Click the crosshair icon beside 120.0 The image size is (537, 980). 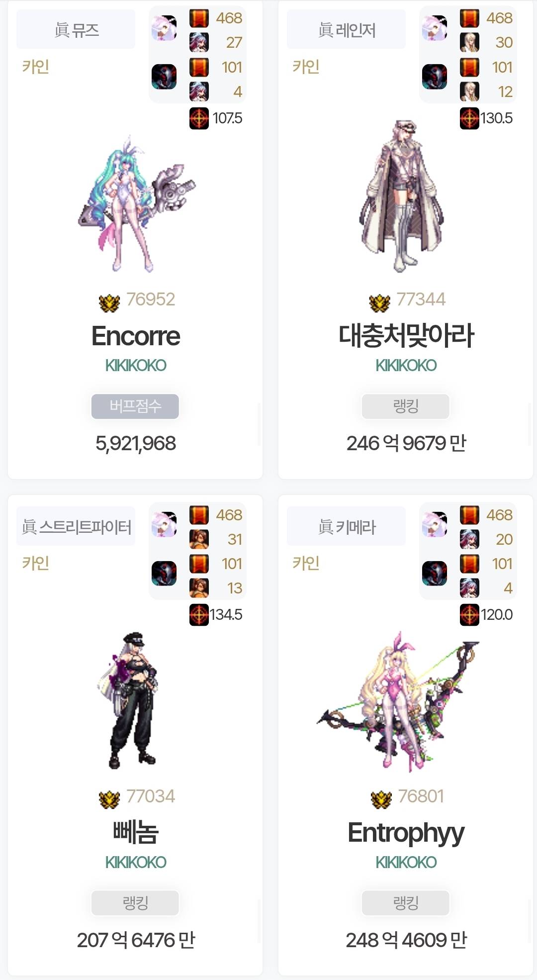click(469, 615)
